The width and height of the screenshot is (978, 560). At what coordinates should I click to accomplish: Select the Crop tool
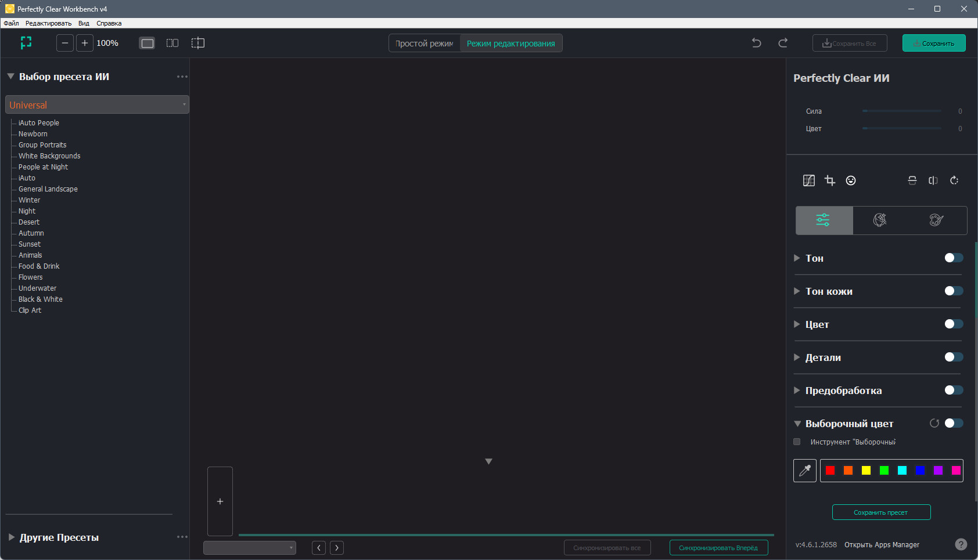(x=830, y=180)
